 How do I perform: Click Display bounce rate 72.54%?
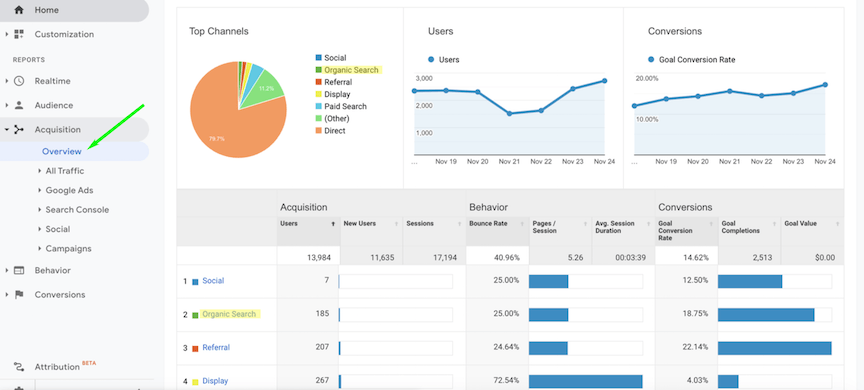tap(506, 381)
